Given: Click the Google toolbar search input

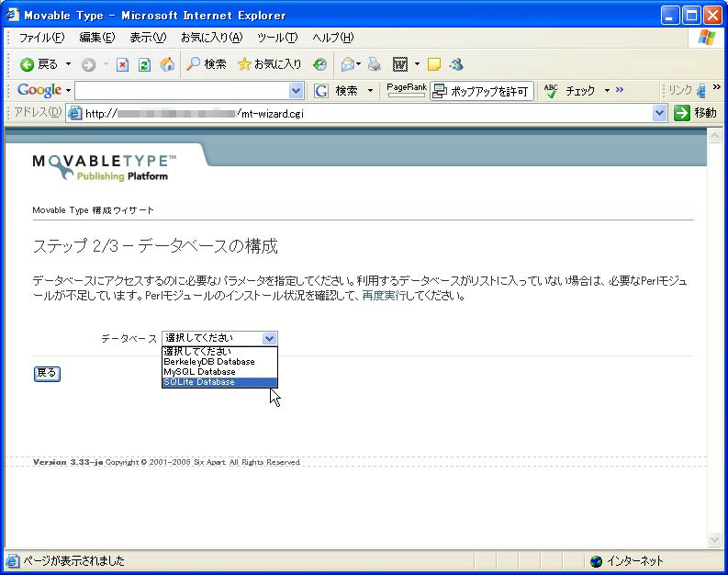Looking at the screenshot, I should (x=182, y=91).
